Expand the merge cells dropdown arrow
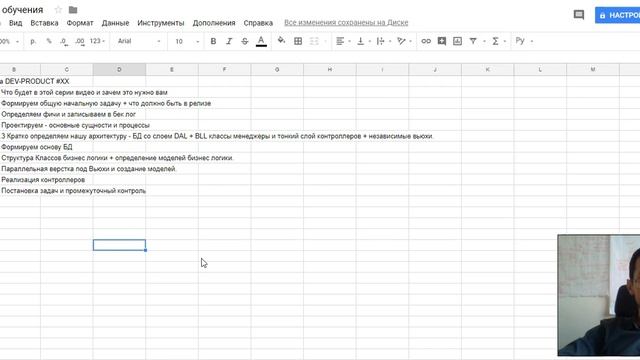 (325, 41)
